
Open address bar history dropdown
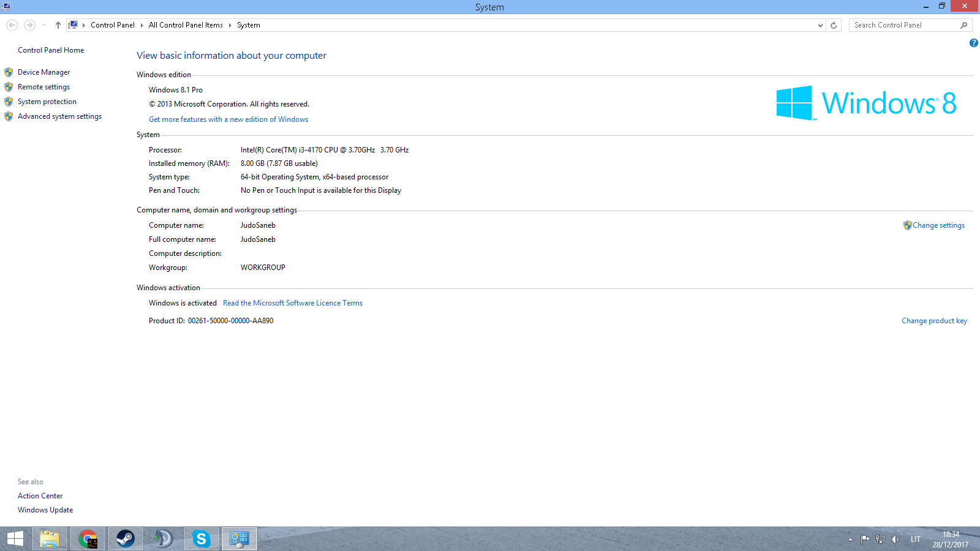(820, 25)
